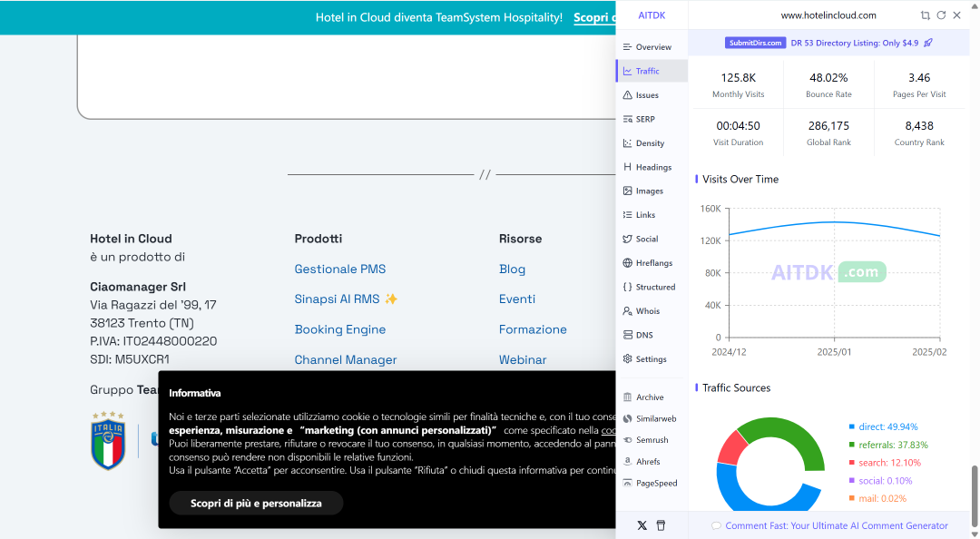The height and width of the screenshot is (539, 980).
Task: Click the 48.02% Bounce Rate value
Action: tap(828, 77)
